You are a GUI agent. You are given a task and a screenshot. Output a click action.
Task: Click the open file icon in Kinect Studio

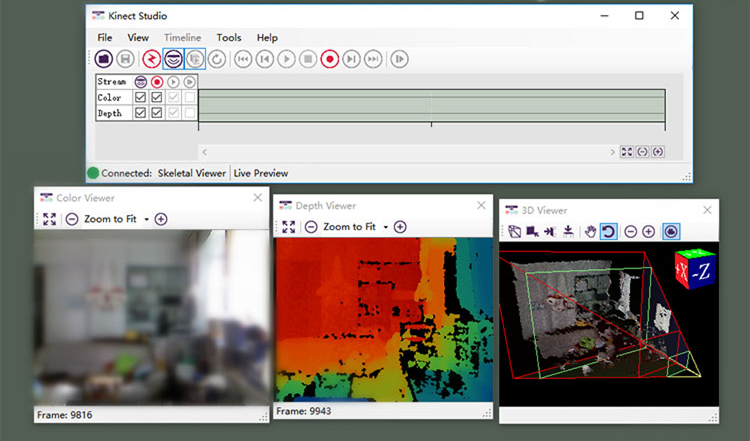tap(103, 60)
